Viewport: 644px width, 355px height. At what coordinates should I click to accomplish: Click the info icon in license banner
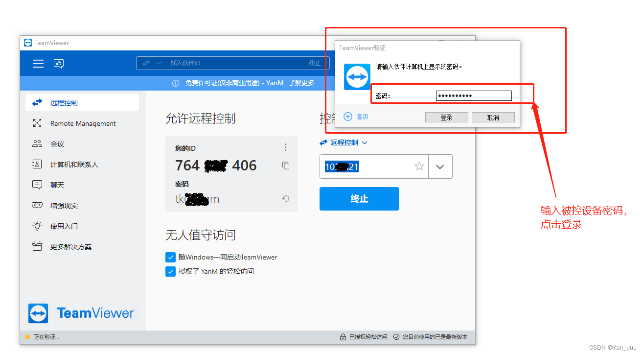pyautogui.click(x=176, y=83)
